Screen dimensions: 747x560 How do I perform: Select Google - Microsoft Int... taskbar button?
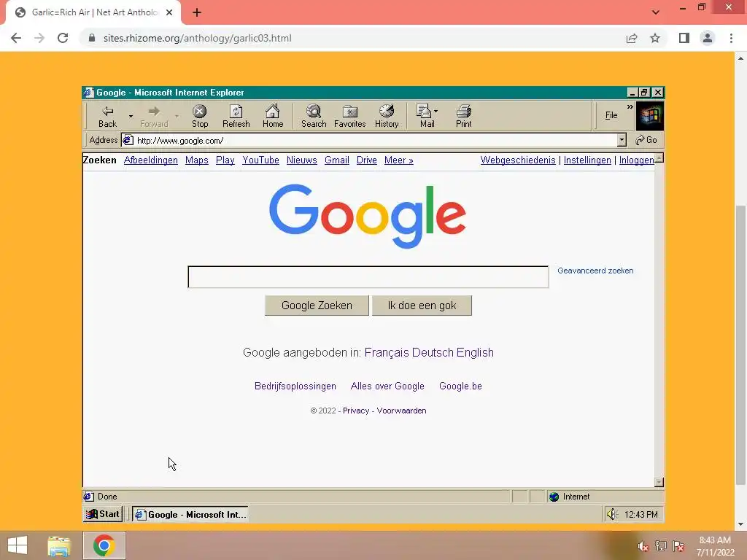click(190, 514)
